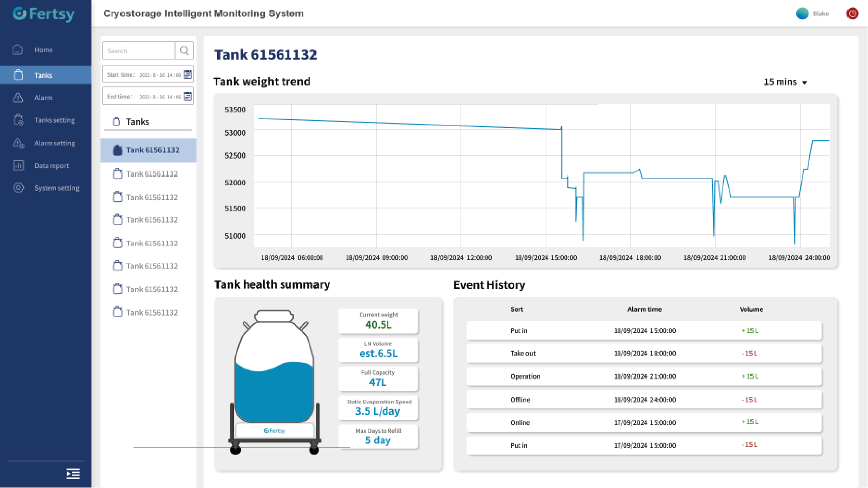Expand the 15 mins interval dropdown

(785, 82)
